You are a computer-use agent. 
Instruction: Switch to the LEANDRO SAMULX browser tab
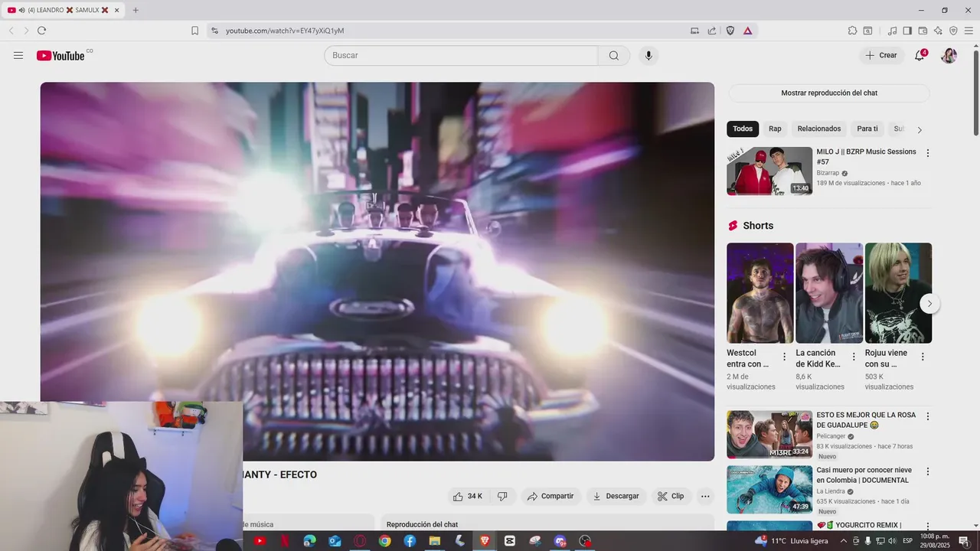tap(63, 10)
